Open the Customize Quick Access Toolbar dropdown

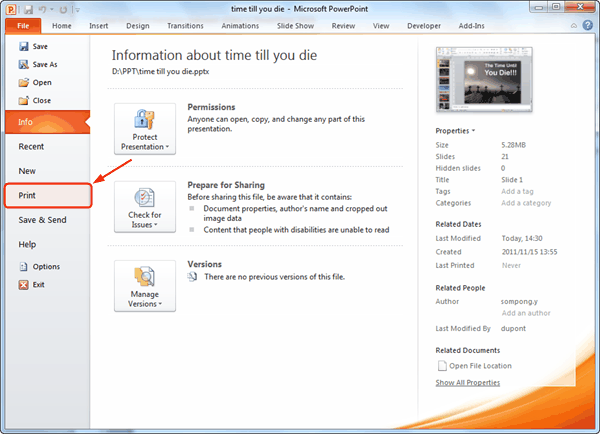[77, 10]
